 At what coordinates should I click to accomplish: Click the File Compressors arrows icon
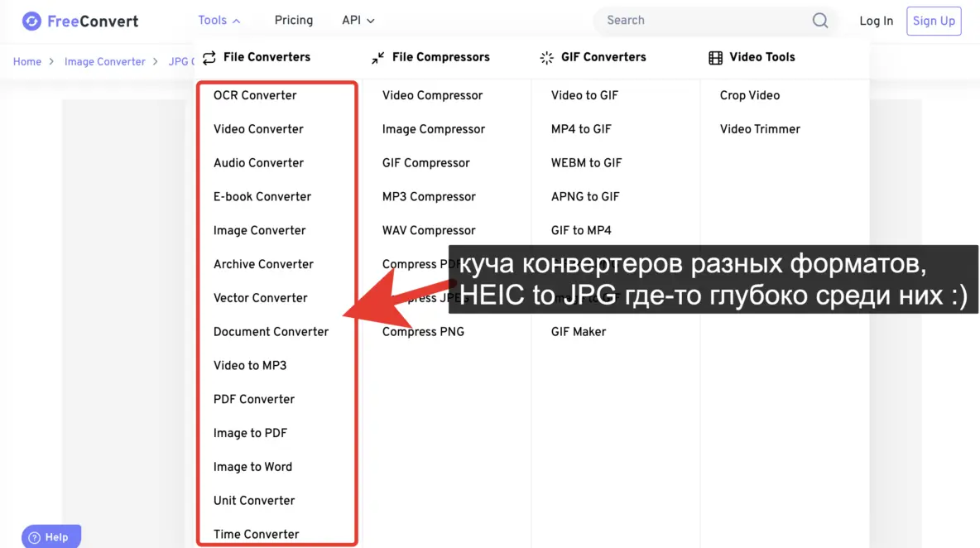(377, 57)
